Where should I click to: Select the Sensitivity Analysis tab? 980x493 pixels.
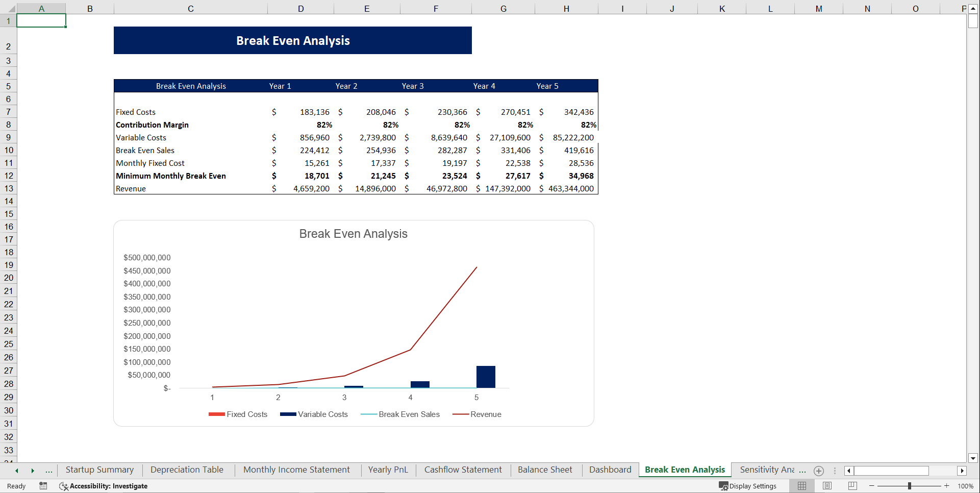[767, 470]
